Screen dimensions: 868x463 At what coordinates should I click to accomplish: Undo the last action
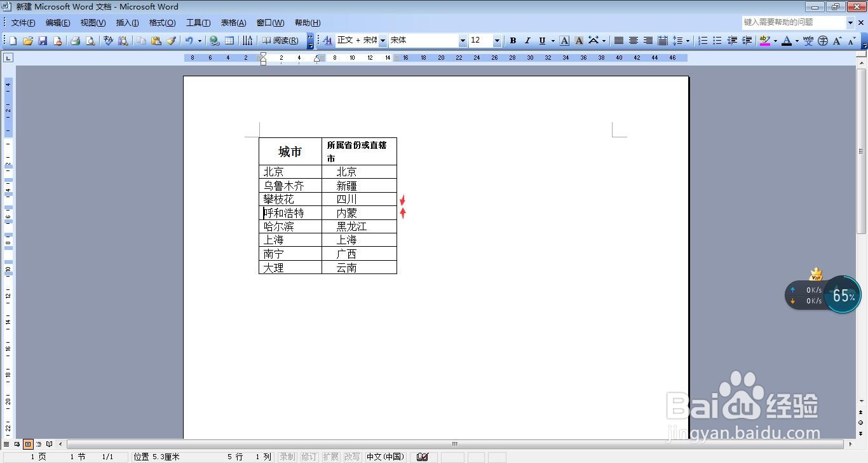pos(189,41)
